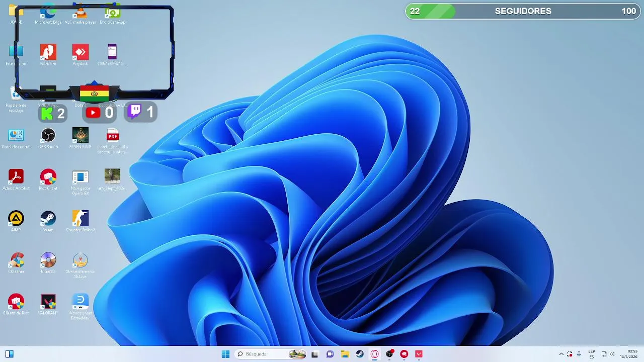Expand hidden system tray icons chevron

coord(561,354)
